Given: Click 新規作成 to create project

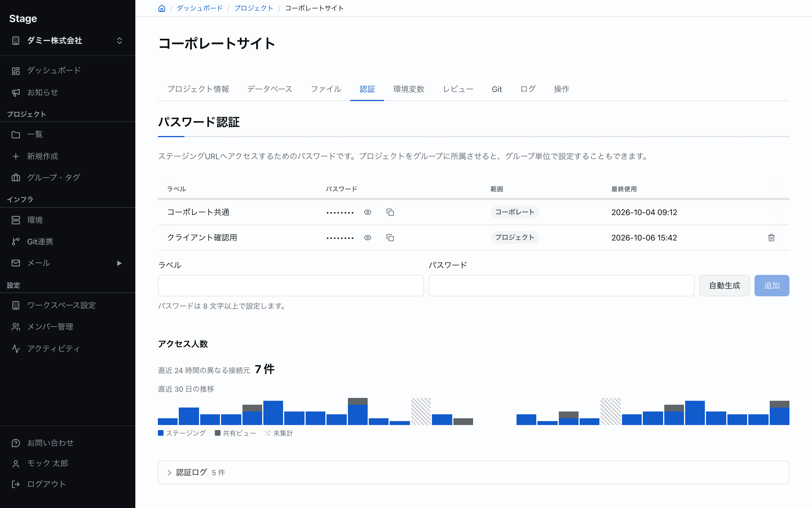Looking at the screenshot, I should [67, 156].
